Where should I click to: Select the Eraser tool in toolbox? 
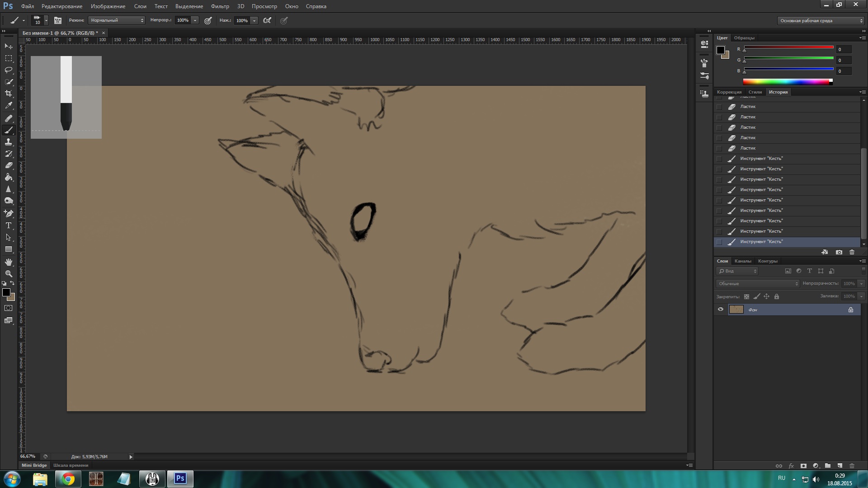point(9,165)
